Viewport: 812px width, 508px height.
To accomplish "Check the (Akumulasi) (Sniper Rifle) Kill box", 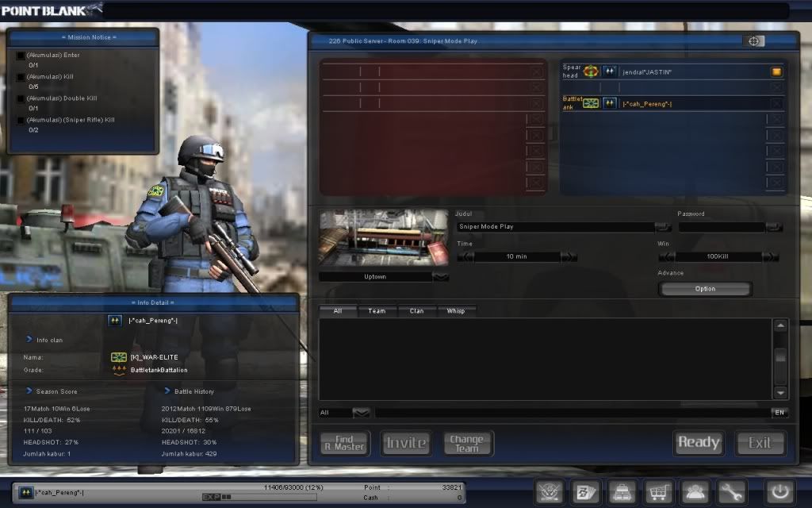I will tap(21, 121).
